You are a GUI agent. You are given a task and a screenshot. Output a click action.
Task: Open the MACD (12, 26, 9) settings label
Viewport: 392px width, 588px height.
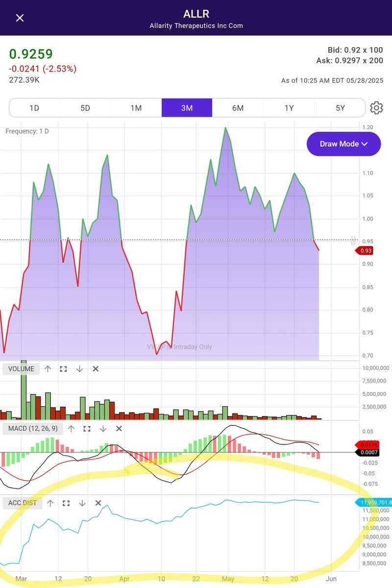(32, 428)
